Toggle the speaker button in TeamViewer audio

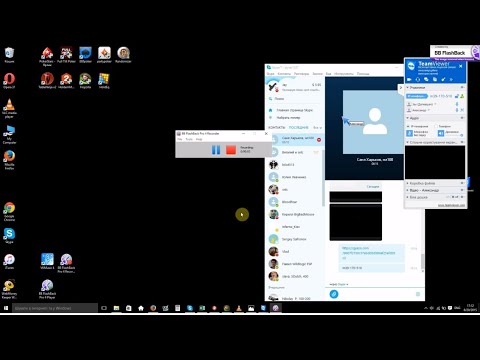(x=441, y=133)
